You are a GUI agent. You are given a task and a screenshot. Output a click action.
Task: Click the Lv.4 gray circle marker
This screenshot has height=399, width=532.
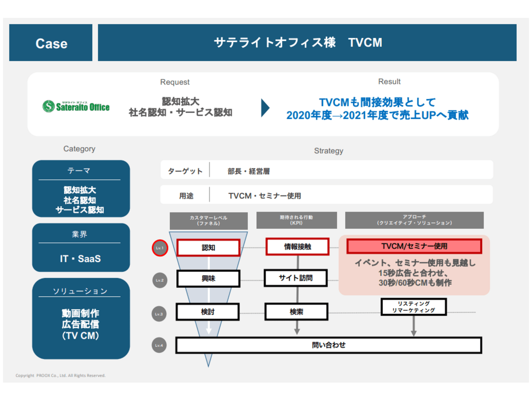pyautogui.click(x=159, y=344)
